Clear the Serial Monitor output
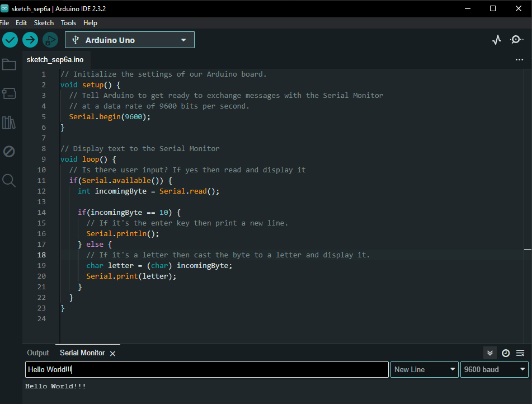 (x=520, y=353)
